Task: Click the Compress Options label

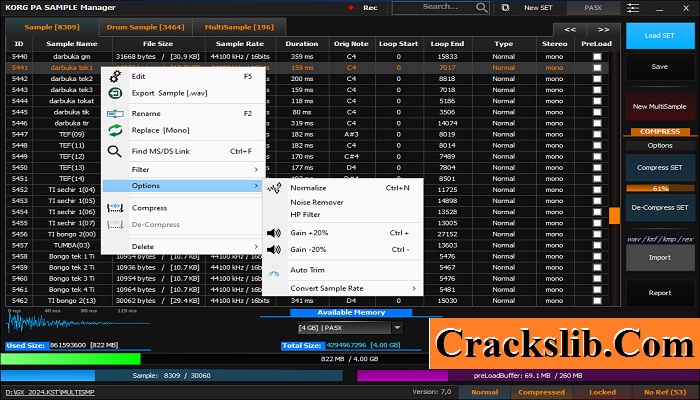Action: click(x=660, y=146)
